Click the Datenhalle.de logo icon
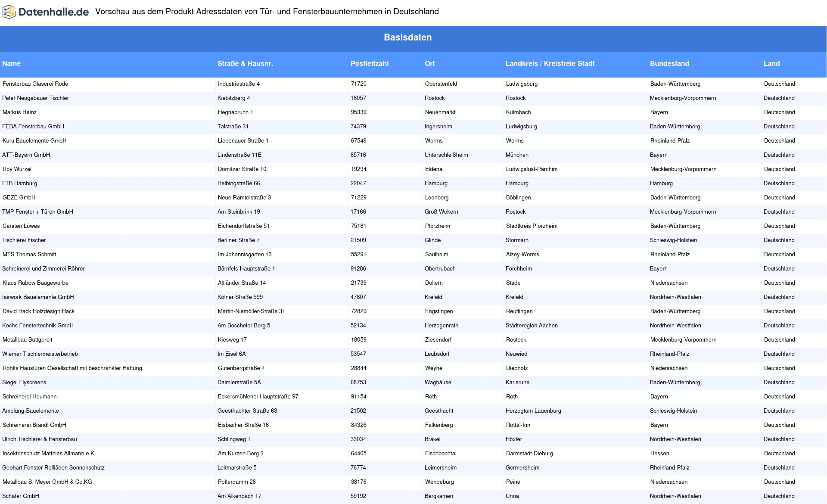 click(x=9, y=12)
